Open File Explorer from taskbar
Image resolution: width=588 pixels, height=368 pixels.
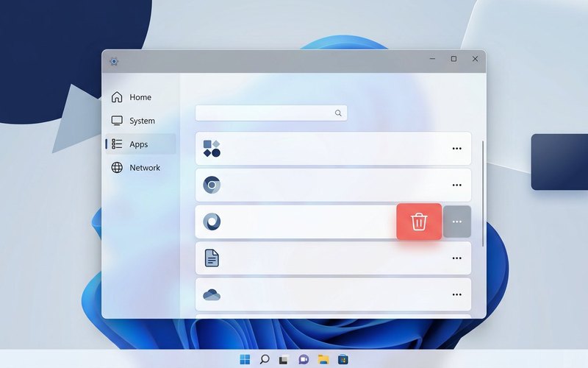[323, 359]
